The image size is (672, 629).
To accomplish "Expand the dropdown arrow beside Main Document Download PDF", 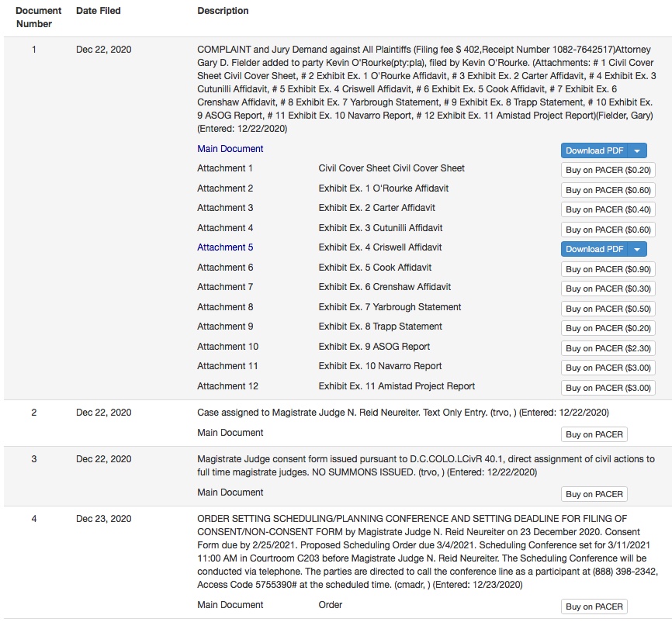I will click(x=637, y=150).
